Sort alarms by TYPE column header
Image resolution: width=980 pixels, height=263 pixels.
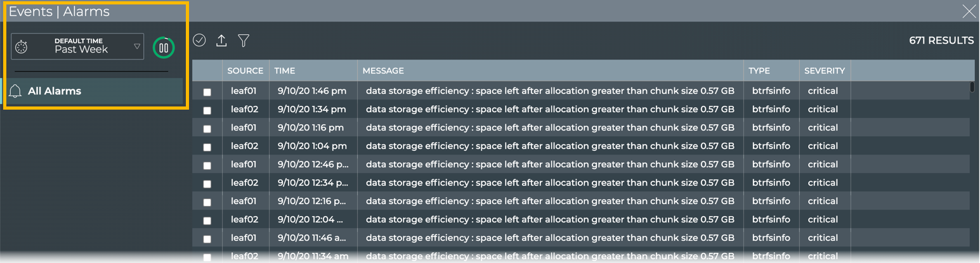[x=759, y=71]
